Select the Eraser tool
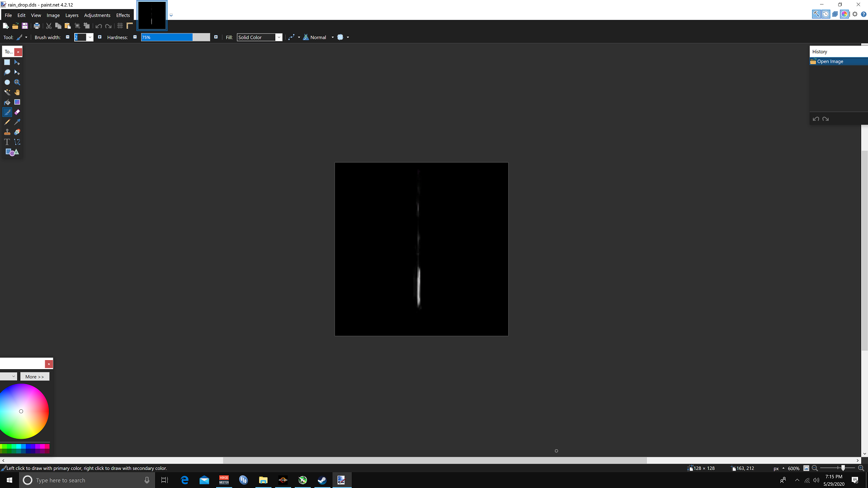Viewport: 868px width, 488px height. tap(17, 112)
